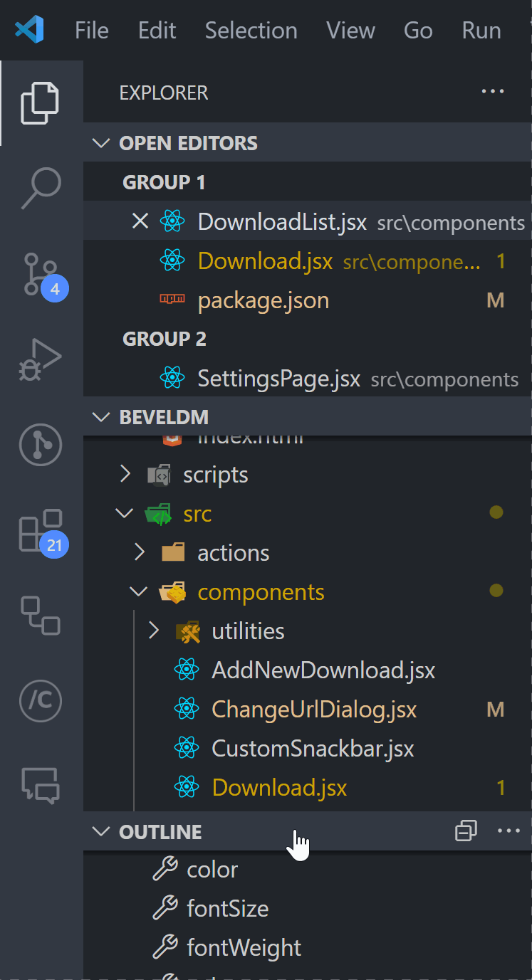The width and height of the screenshot is (532, 980).
Task: Open more actions in Outline header
Action: pos(508,831)
